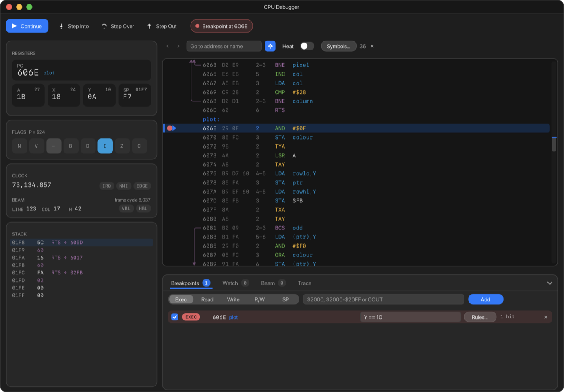Click the HBL button in Beam section
Image resolution: width=564 pixels, height=392 pixels.
(143, 208)
